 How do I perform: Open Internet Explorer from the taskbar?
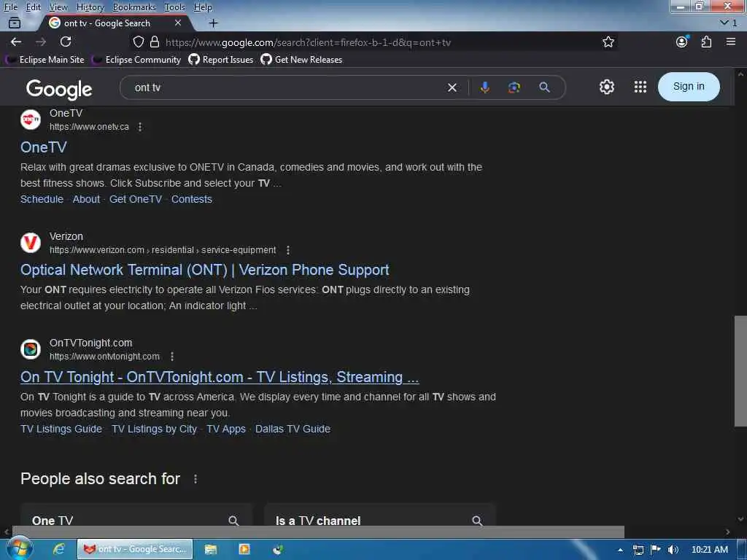59,549
